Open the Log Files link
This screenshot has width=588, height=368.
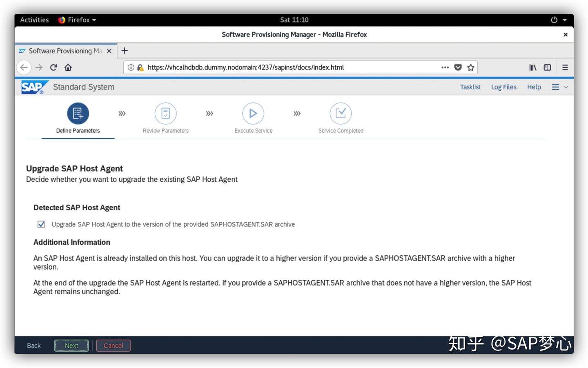coord(503,87)
